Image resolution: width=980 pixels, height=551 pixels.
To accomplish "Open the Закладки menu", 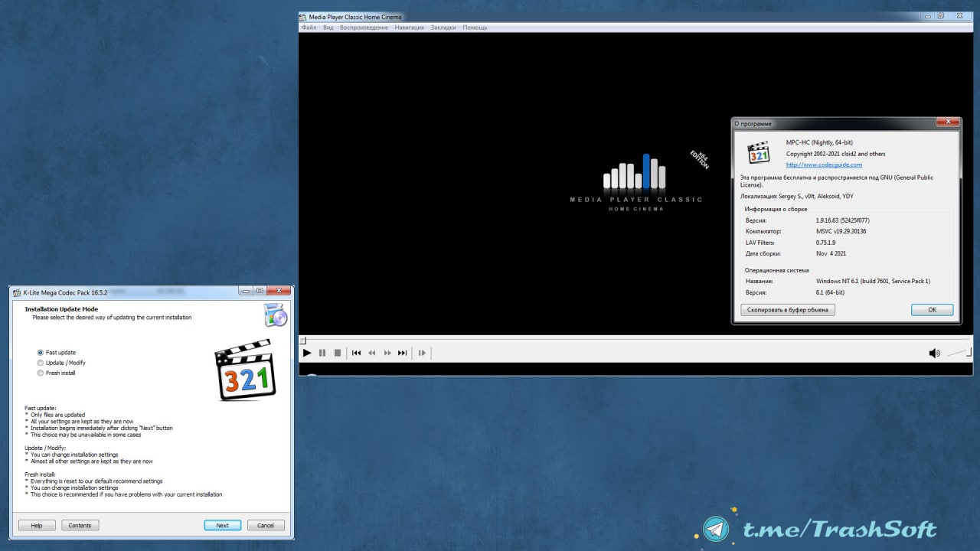I will [x=443, y=28].
